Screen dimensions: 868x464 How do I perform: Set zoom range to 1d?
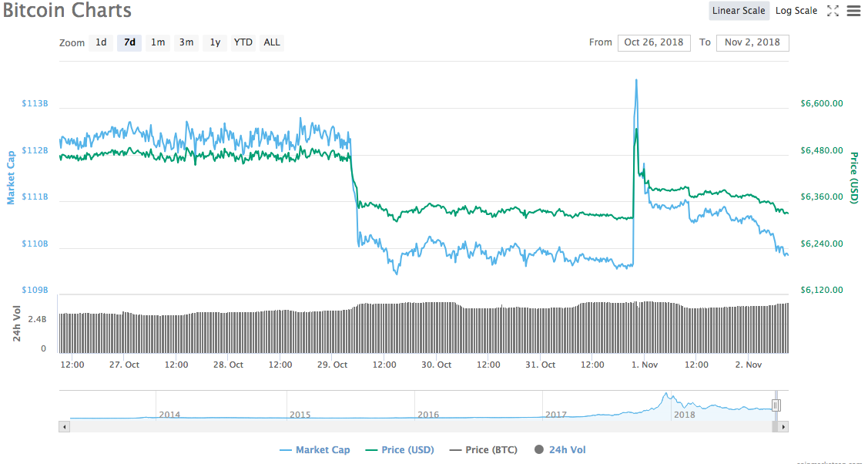pos(101,42)
